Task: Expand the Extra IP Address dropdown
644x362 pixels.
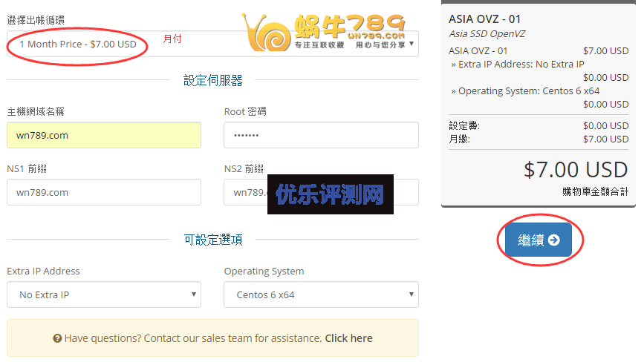Action: pos(104,294)
